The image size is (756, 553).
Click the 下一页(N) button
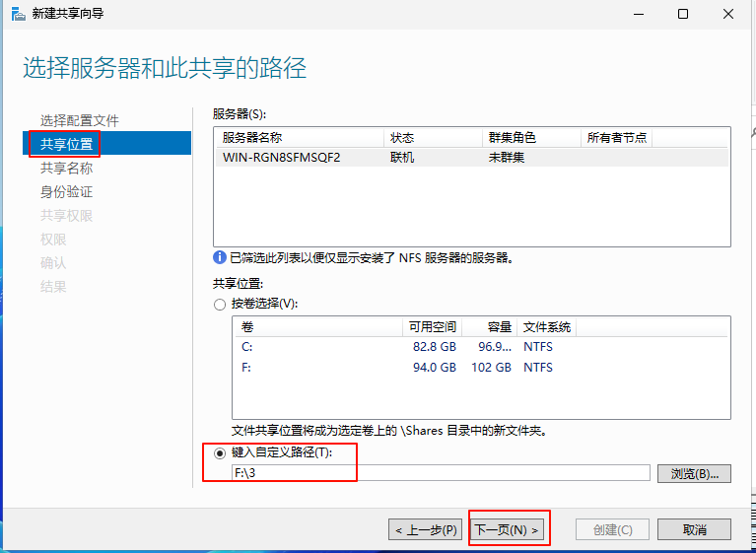tap(508, 529)
